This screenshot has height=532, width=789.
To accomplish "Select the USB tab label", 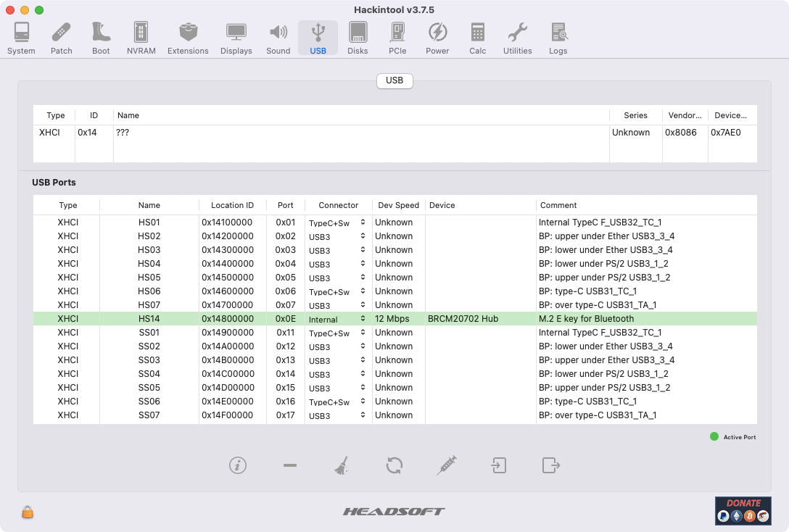I will tap(394, 80).
